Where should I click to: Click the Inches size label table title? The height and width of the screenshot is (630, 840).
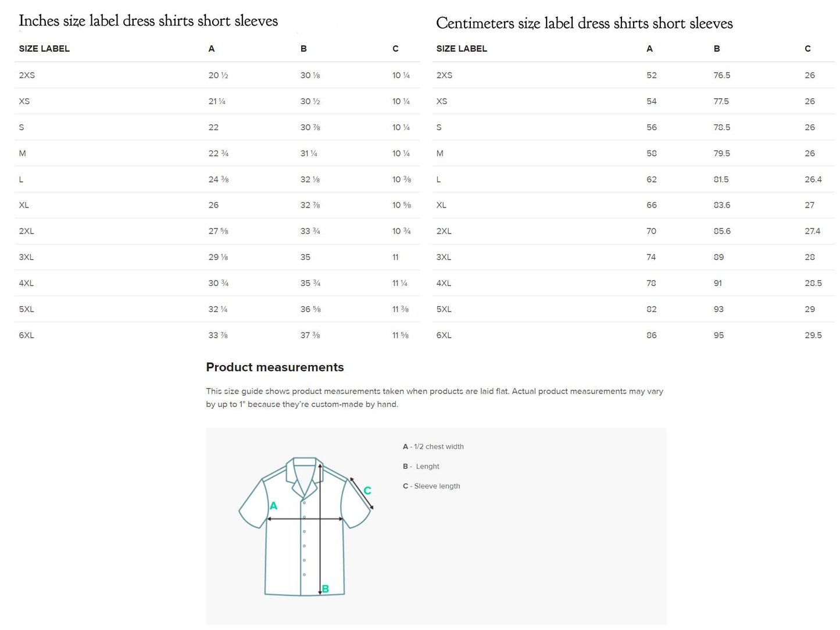click(148, 21)
